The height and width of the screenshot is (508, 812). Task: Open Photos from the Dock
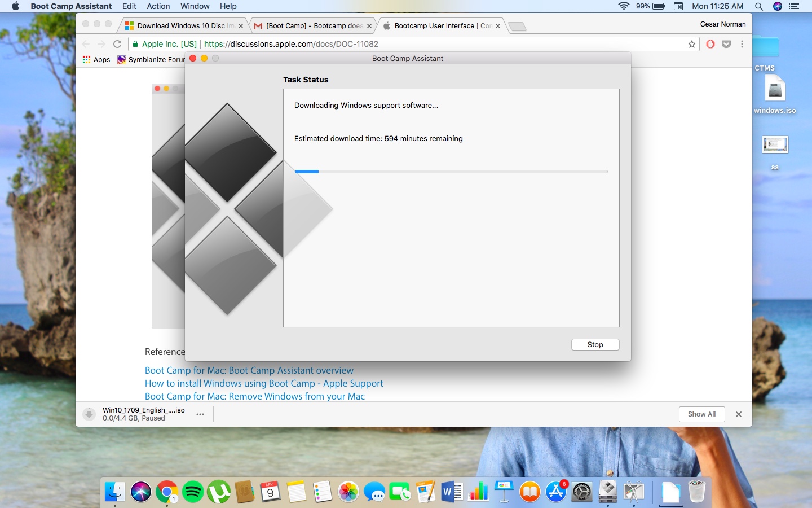[348, 492]
